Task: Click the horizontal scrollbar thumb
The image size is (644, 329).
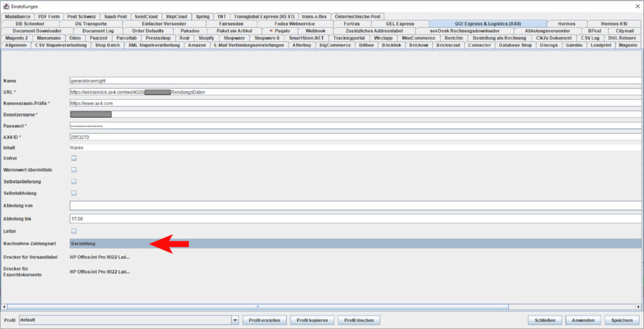Action: click(258, 307)
